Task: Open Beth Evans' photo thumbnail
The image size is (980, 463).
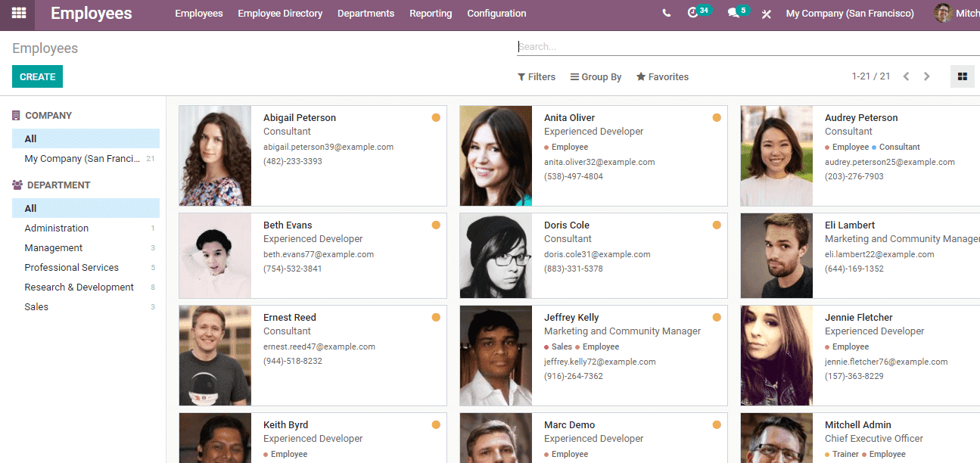Action: (x=215, y=256)
